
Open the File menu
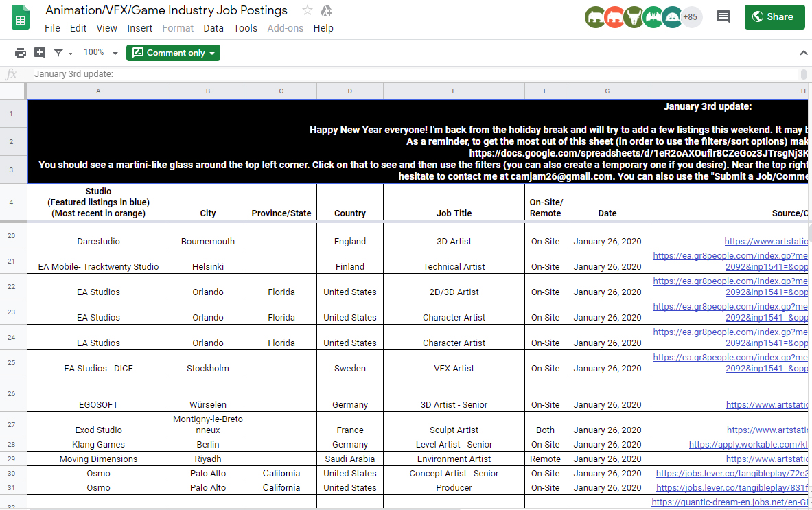pyautogui.click(x=52, y=28)
